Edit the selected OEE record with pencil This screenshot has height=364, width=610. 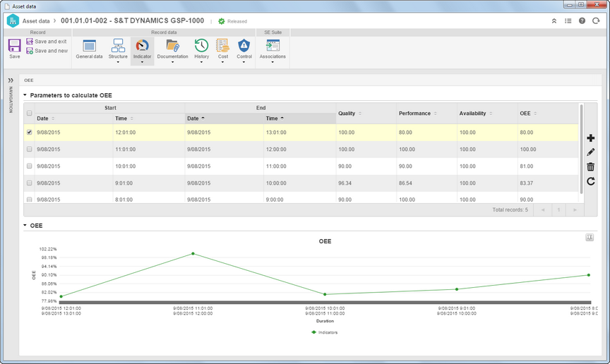590,152
